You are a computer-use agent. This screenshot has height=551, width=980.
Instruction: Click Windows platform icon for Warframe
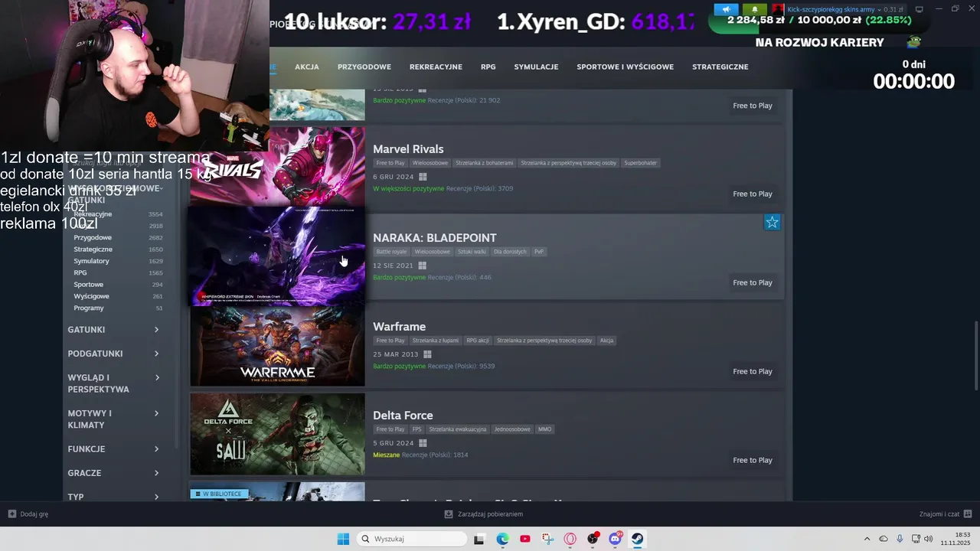(x=427, y=354)
